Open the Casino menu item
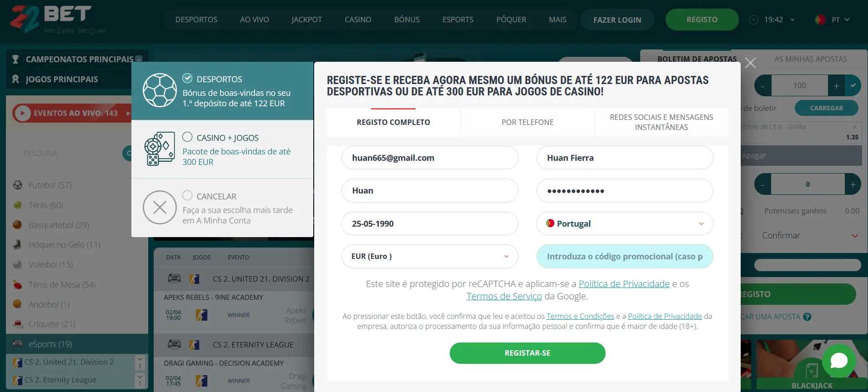The height and width of the screenshot is (392, 868). point(358,20)
